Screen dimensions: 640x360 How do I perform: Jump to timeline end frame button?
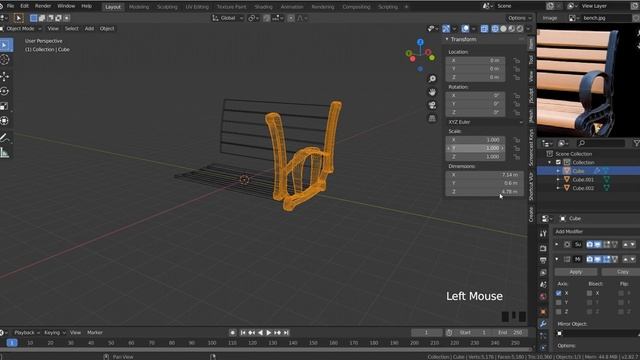(286, 333)
